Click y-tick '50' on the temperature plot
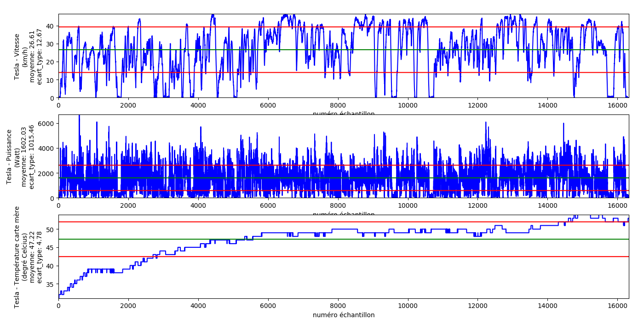Screen dimensions: 644x325 51,229
